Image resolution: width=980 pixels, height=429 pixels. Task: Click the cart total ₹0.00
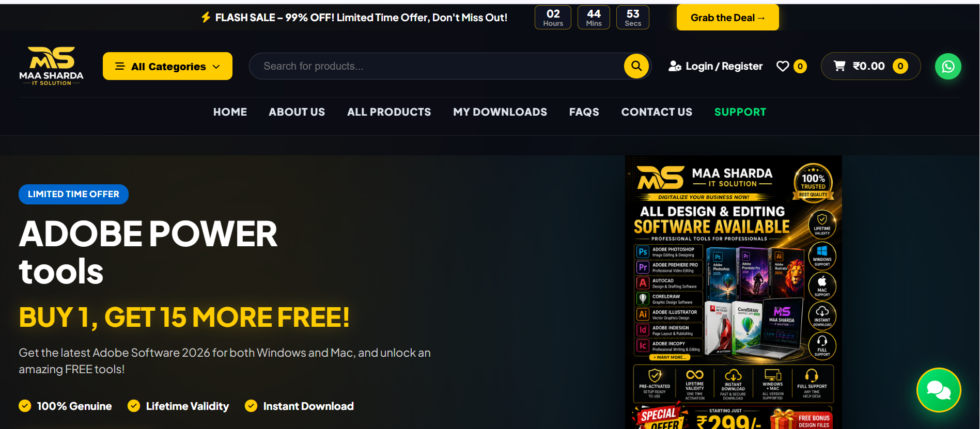[x=869, y=66]
